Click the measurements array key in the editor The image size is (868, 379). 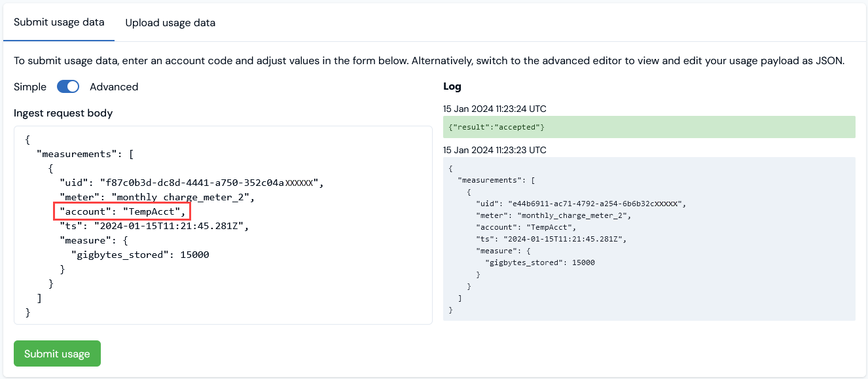tap(79, 153)
